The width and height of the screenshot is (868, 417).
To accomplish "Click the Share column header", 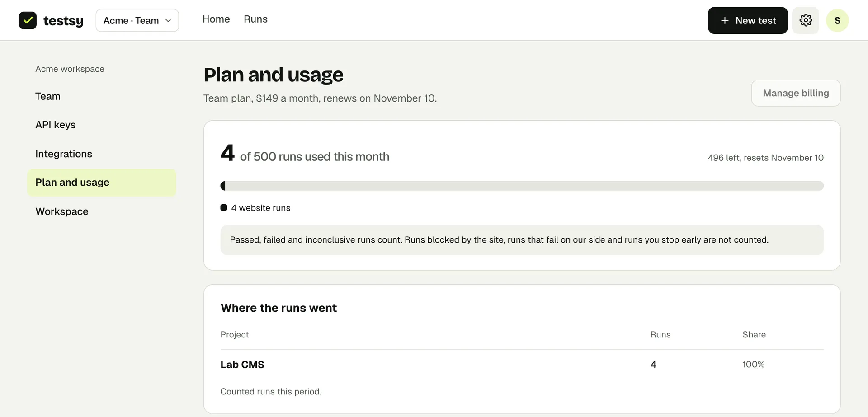I will 754,335.
